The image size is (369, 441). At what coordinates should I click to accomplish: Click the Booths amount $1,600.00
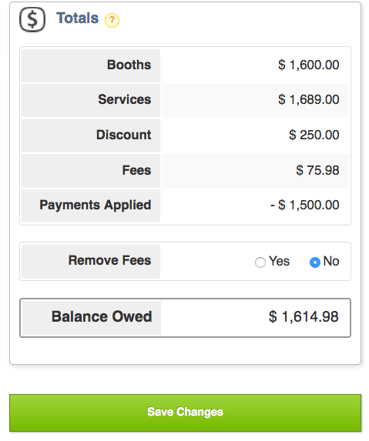coord(309,65)
